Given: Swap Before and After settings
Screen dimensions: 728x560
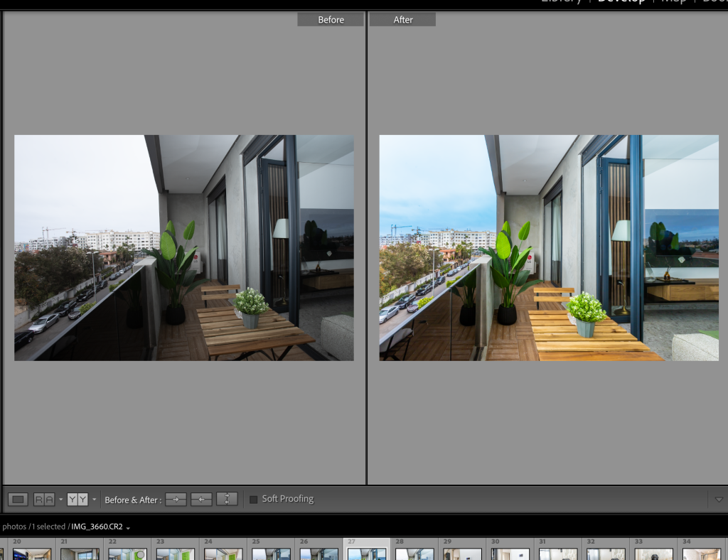Looking at the screenshot, I should pos(227,500).
